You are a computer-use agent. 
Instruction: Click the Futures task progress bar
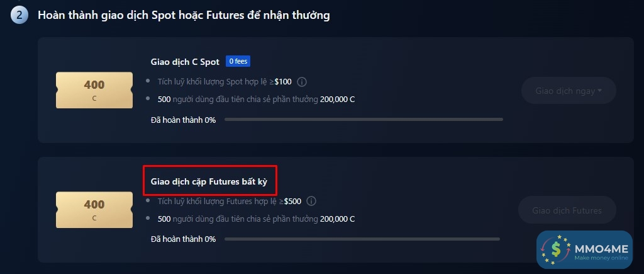[x=362, y=239]
